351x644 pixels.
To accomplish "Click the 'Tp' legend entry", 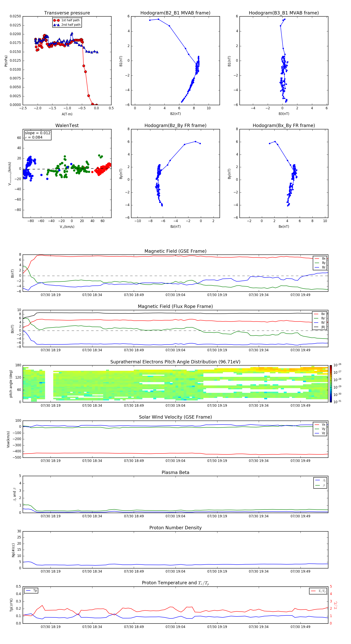I will tap(31, 591).
